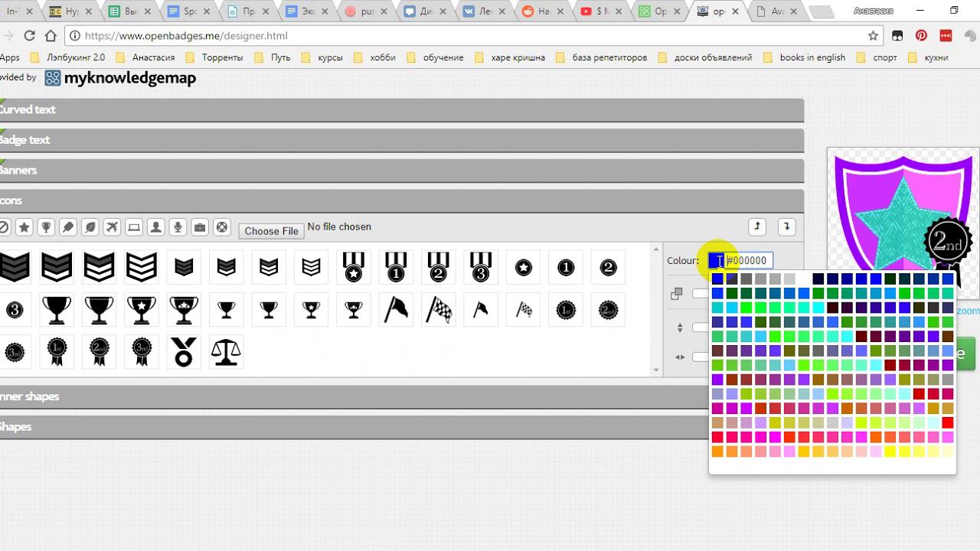Reload the page
Screen dimensions: 980x551
[x=30, y=36]
